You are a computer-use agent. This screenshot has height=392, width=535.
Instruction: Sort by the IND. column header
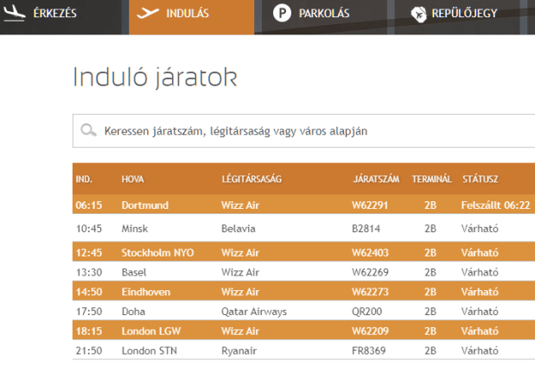pos(85,180)
